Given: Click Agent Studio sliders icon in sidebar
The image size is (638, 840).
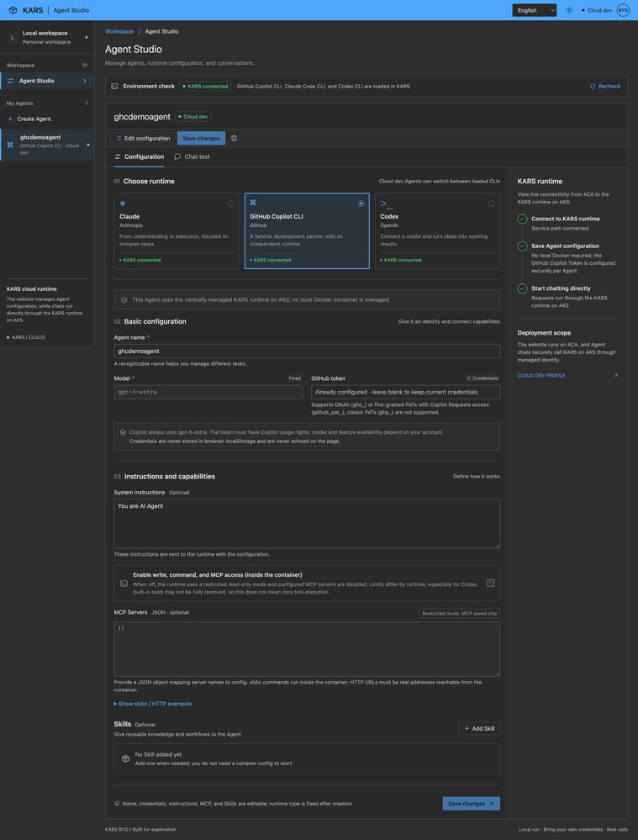Looking at the screenshot, I should pyautogui.click(x=11, y=81).
